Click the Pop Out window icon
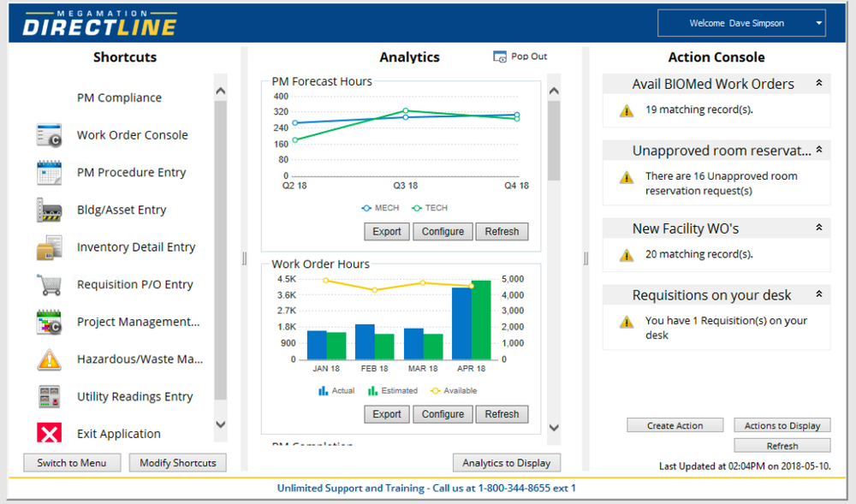This screenshot has height=504, width=856. tap(500, 56)
